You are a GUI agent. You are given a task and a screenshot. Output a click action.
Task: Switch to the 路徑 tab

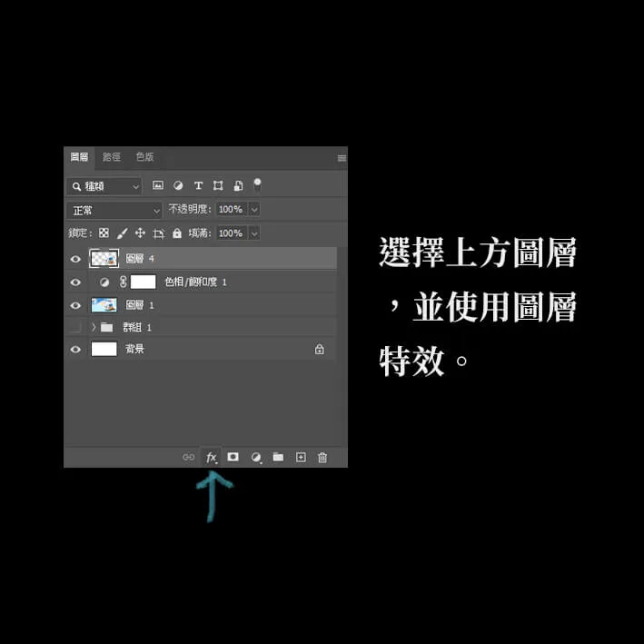(112, 157)
